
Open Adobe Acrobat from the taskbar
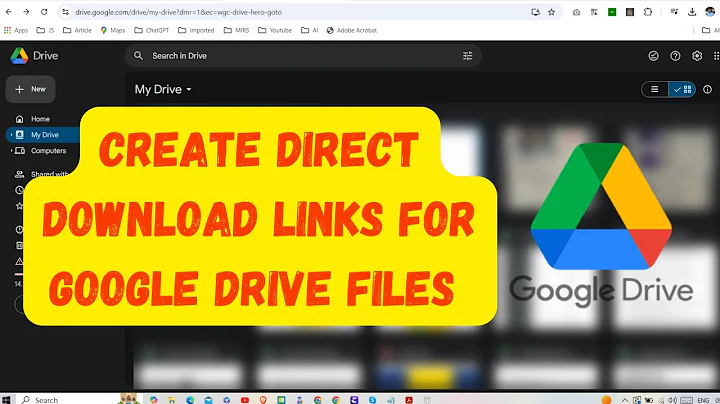pyautogui.click(x=409, y=400)
